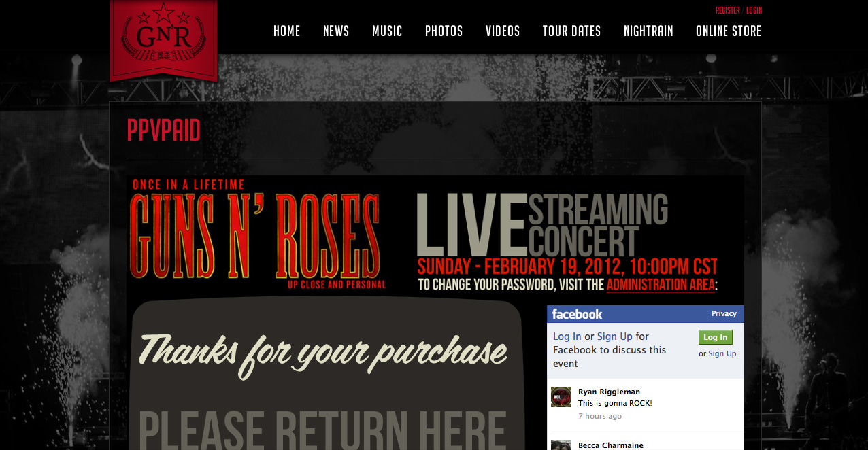Go to the Home page
This screenshot has height=450, width=868.
(286, 31)
